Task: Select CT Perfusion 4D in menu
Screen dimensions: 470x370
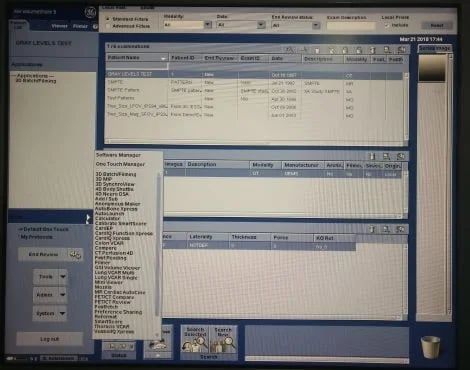Action: pos(114,253)
